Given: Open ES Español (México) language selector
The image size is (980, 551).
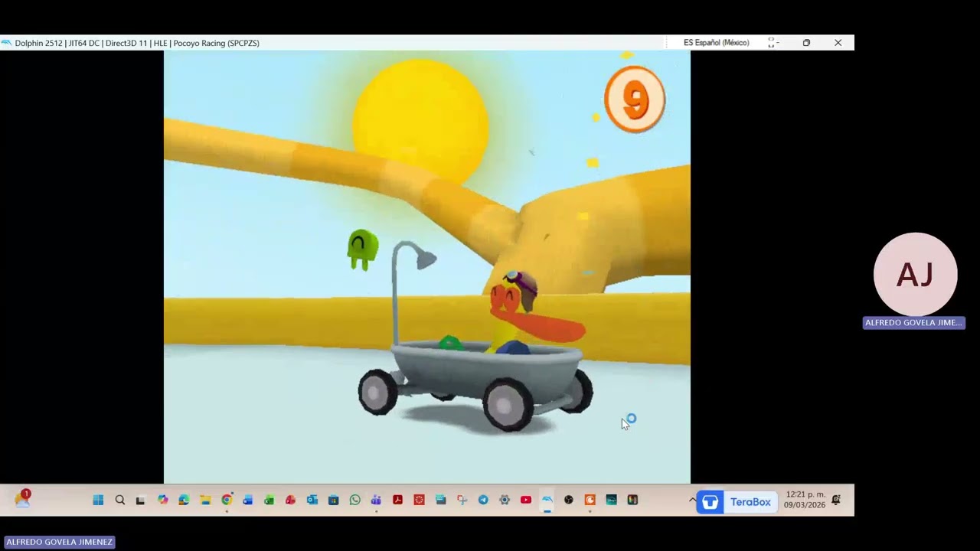Looking at the screenshot, I should coord(716,43).
